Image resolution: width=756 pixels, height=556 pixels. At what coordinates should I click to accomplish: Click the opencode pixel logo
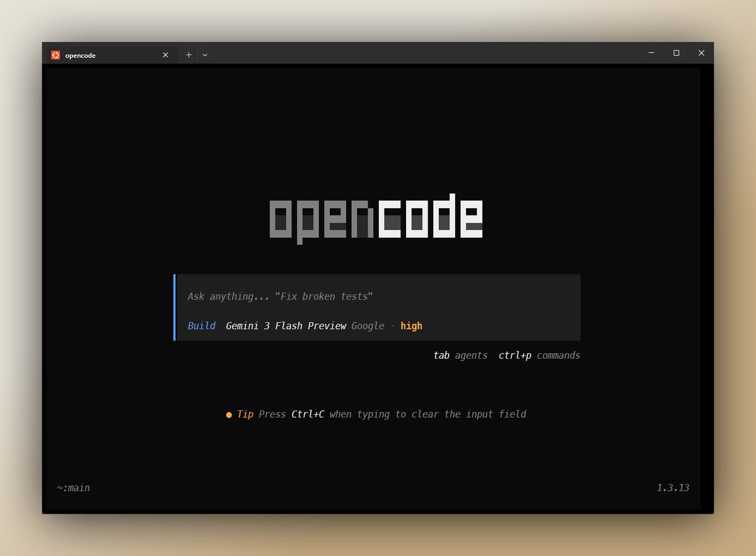coord(376,219)
